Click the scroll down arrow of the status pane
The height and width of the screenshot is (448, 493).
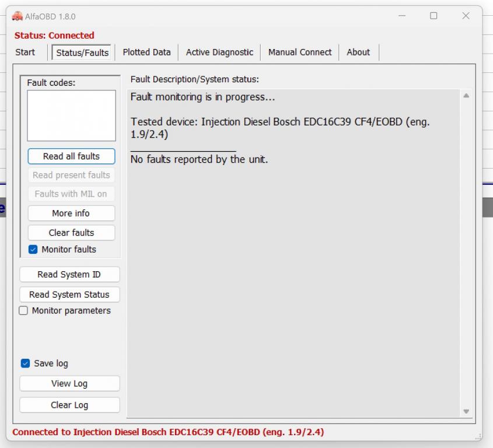[x=466, y=411]
